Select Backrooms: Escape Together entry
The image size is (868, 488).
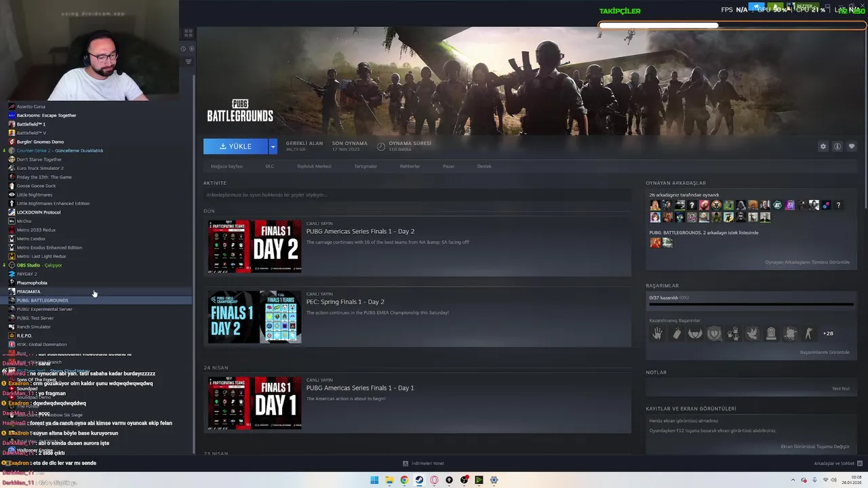pos(46,115)
